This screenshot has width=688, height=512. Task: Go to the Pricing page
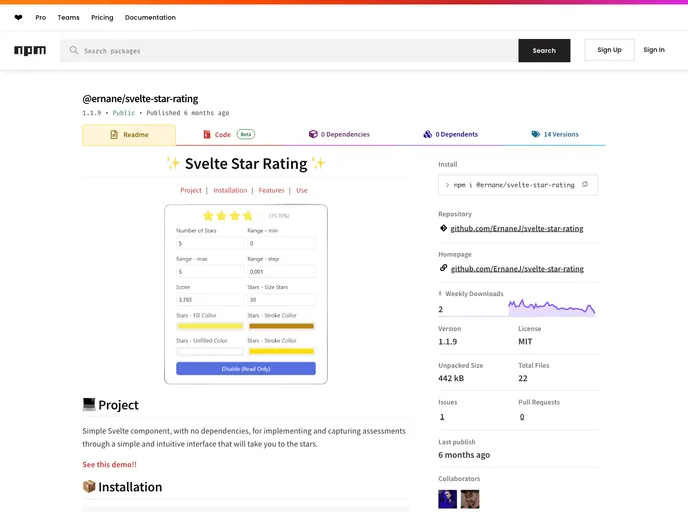point(102,18)
